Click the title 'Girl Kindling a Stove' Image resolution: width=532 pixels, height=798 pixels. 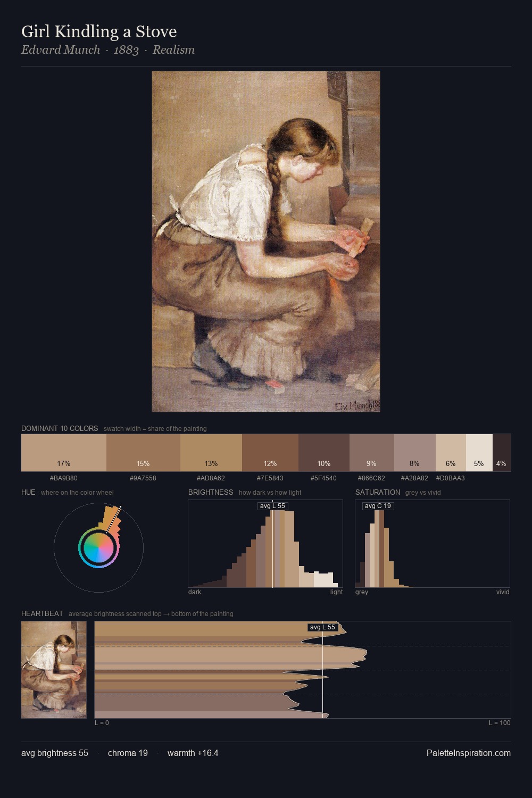(99, 31)
